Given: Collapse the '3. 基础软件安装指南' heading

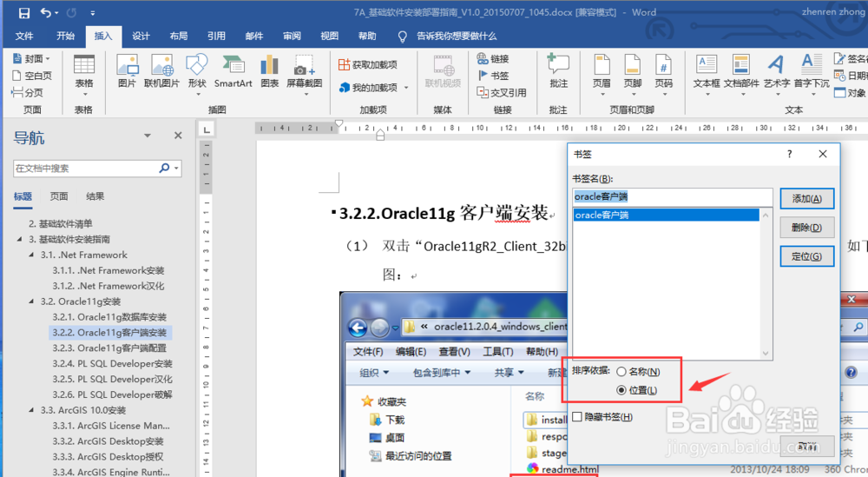Looking at the screenshot, I should (x=19, y=239).
